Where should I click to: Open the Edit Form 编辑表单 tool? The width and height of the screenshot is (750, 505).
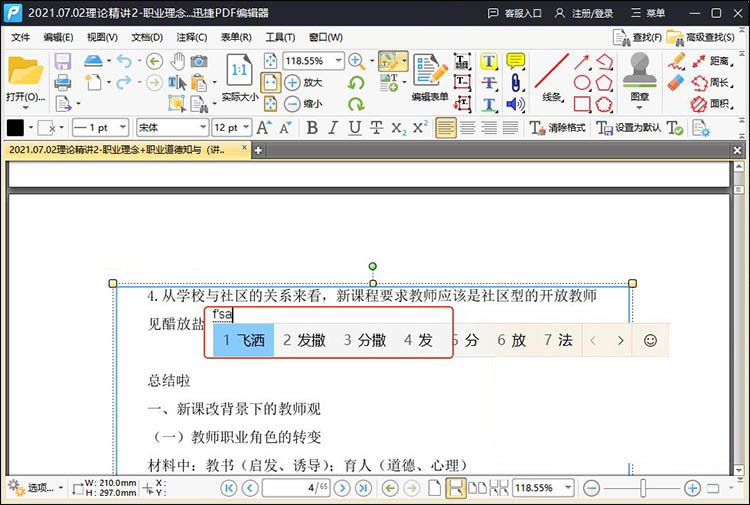point(430,77)
